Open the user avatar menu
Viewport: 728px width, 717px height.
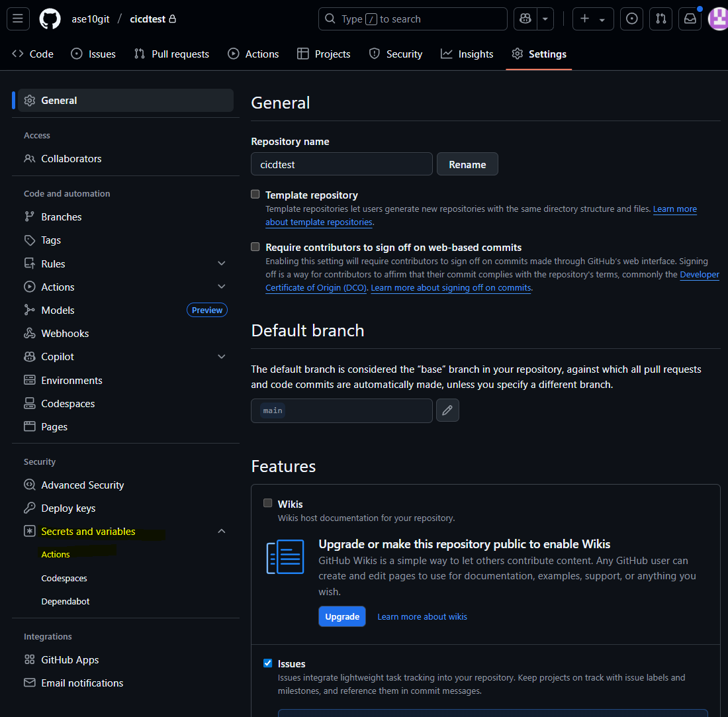pyautogui.click(x=718, y=19)
